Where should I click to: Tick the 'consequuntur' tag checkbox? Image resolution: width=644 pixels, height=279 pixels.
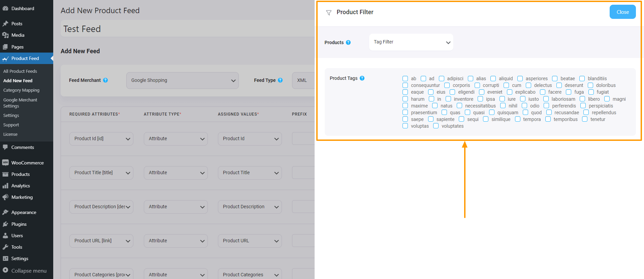pyautogui.click(x=405, y=85)
